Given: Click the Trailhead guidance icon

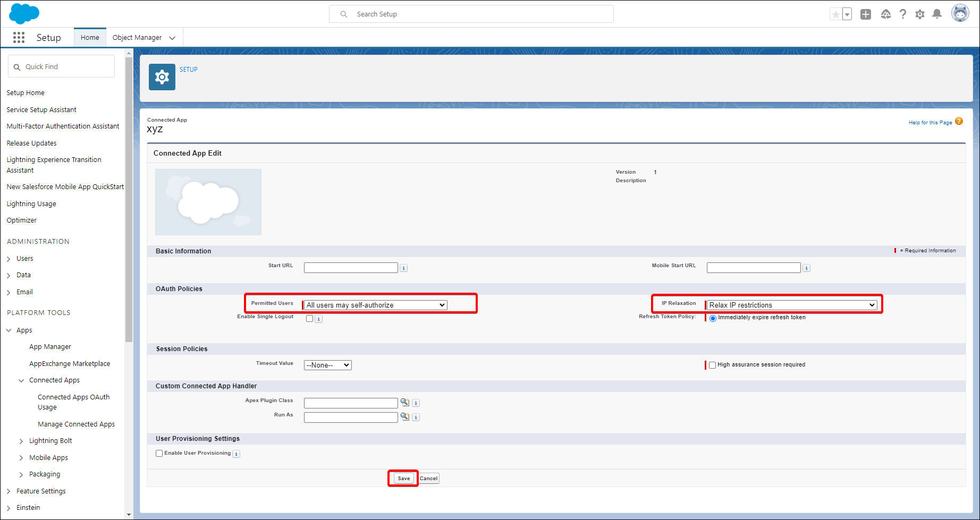Looking at the screenshot, I should point(885,14).
